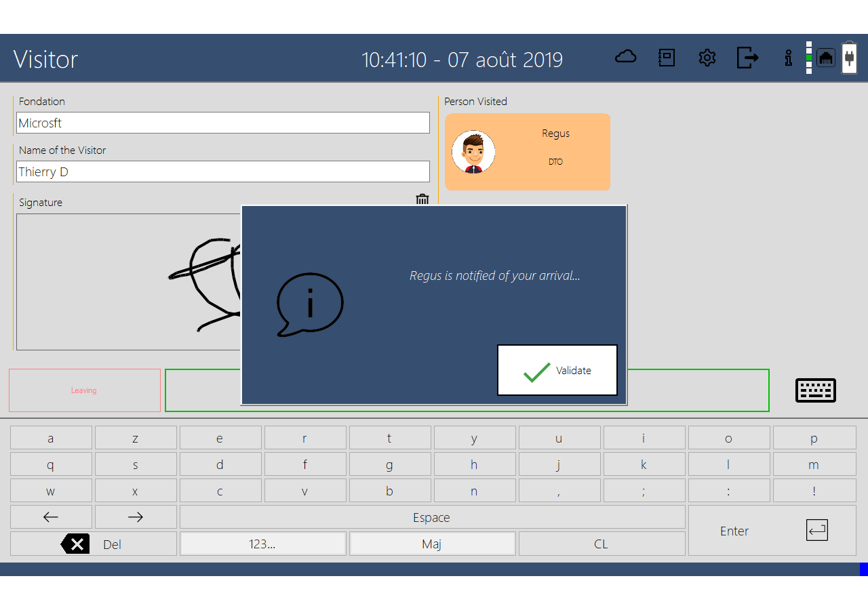The height and width of the screenshot is (610, 868).
Task: Delete signature with trash icon
Action: click(422, 199)
